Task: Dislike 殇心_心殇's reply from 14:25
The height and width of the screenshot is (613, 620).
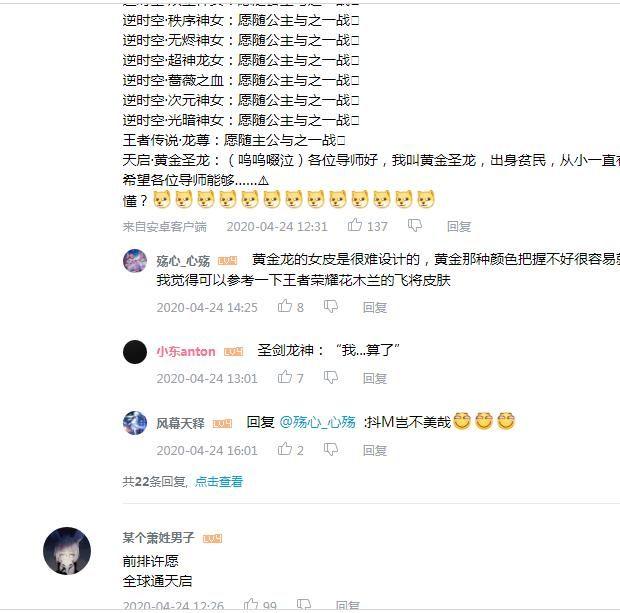Action: click(x=331, y=306)
